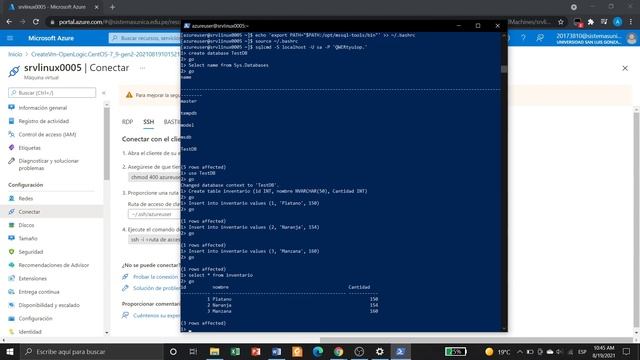Open Extensiones sidebar item
640x360 pixels.
pos(32,278)
